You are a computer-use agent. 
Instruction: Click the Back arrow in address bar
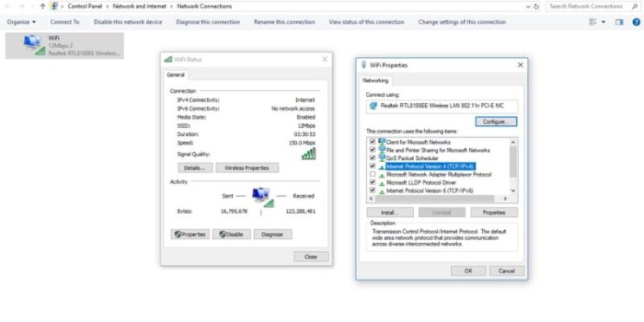8,6
